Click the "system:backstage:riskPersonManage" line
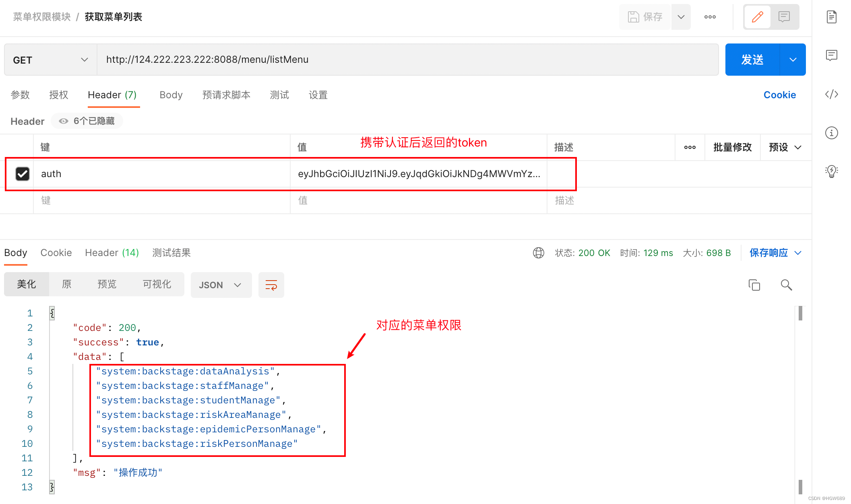This screenshot has height=504, width=851. [x=196, y=444]
